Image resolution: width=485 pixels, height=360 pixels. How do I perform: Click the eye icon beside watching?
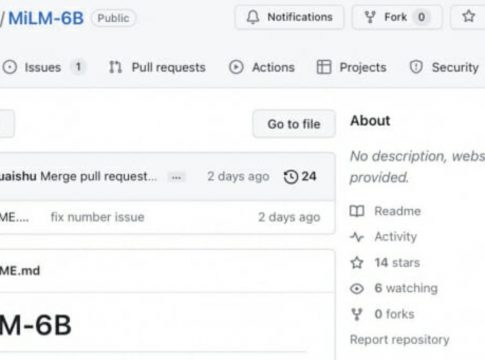point(357,289)
